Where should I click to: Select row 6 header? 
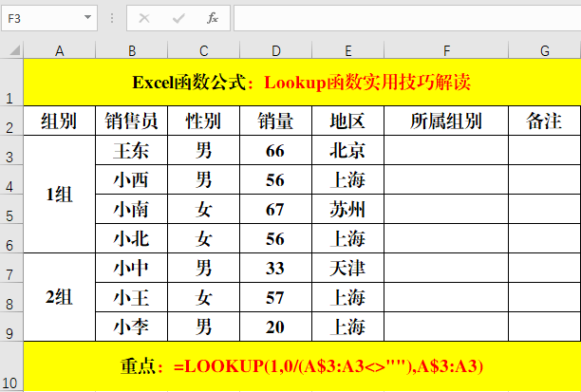point(11,238)
